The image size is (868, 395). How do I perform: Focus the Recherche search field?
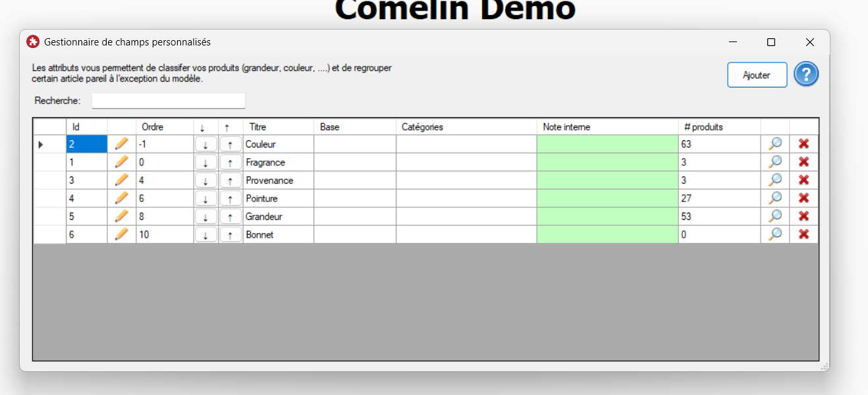pos(169,101)
